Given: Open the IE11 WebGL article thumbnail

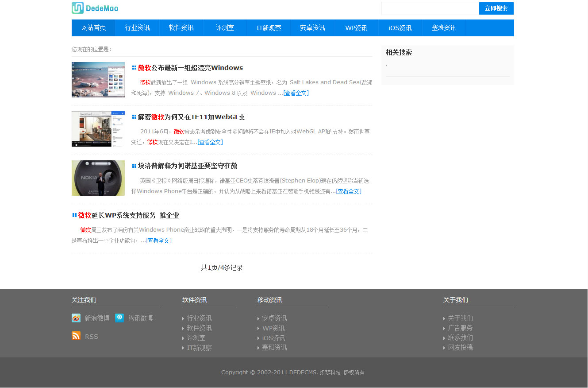Looking at the screenshot, I should [98, 129].
